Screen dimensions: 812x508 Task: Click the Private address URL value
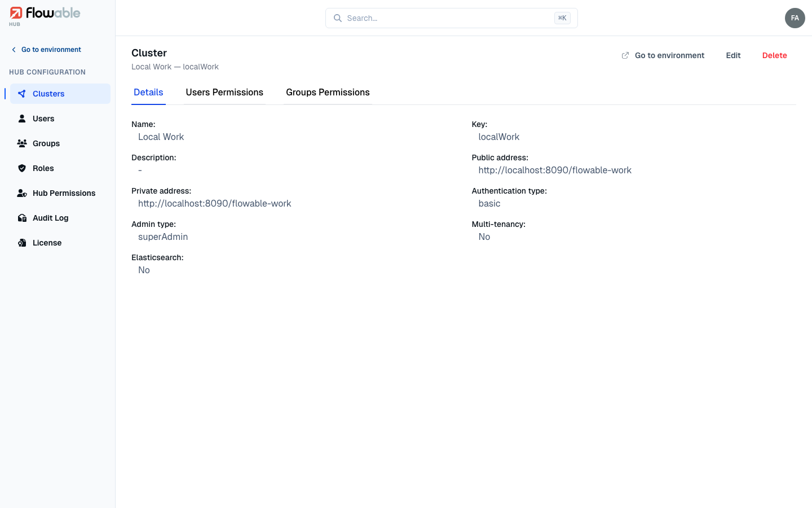pos(215,204)
